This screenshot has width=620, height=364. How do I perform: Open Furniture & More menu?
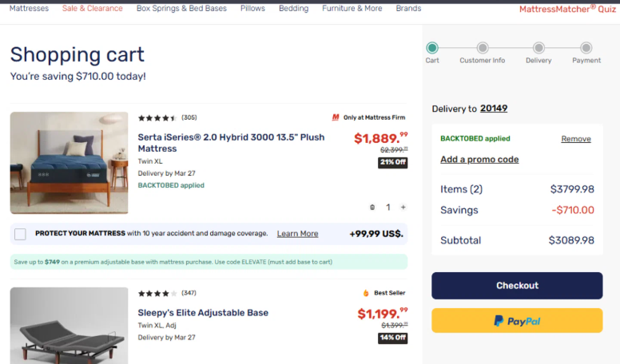(x=352, y=8)
